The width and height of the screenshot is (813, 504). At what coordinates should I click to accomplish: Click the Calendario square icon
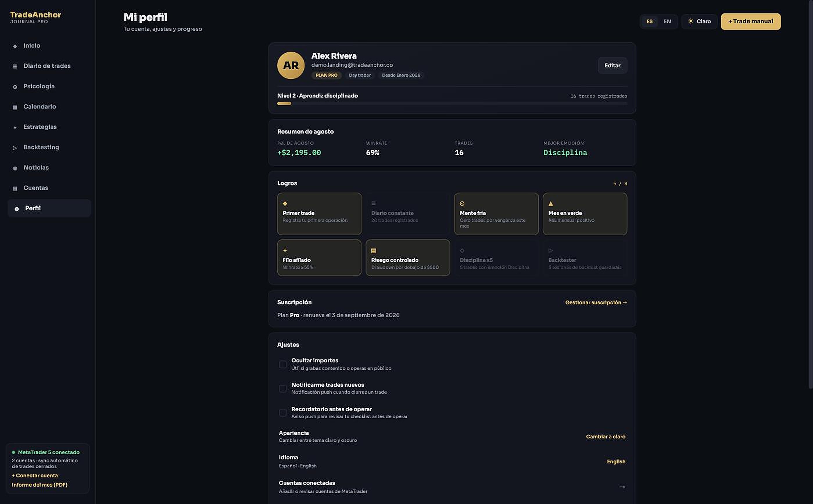(x=15, y=107)
